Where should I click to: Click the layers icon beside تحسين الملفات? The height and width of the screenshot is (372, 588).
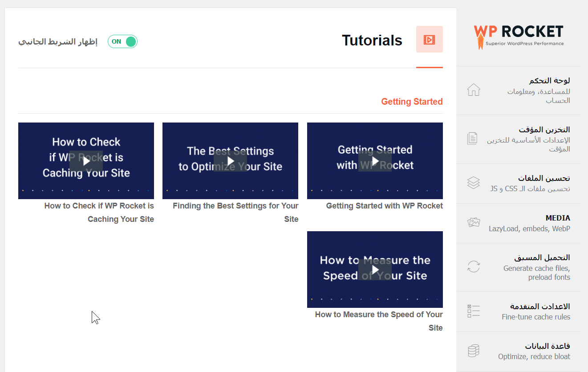[x=474, y=183]
